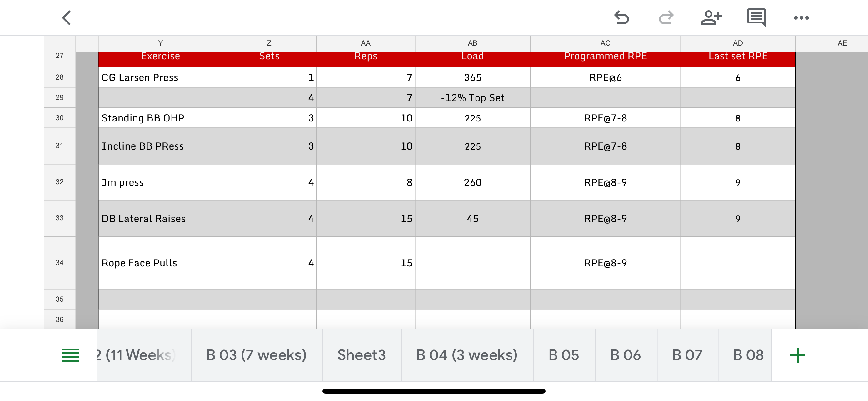This screenshot has height=401, width=868.
Task: Select column AB header
Action: 472,43
